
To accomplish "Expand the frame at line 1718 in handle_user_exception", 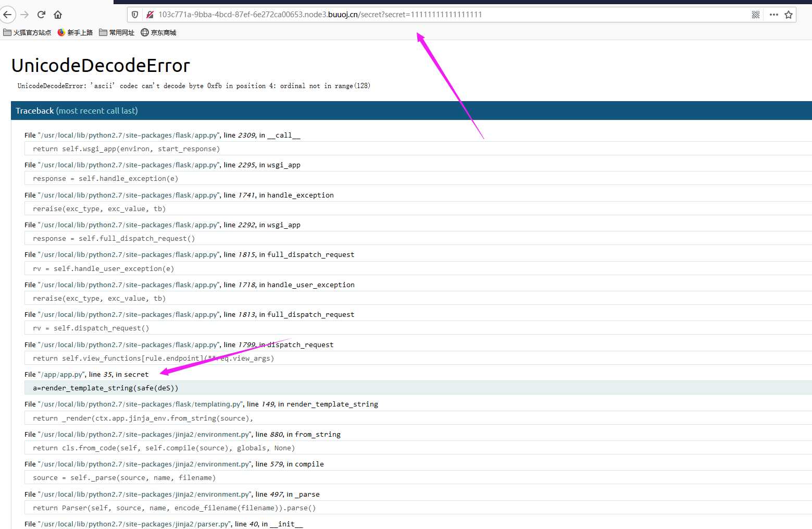I will click(190, 285).
